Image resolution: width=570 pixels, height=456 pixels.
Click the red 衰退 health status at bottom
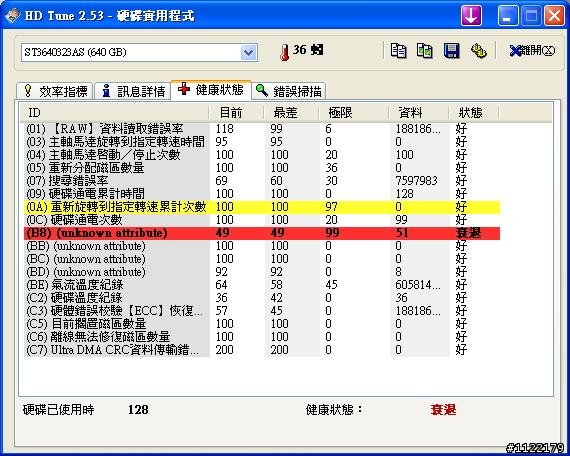(443, 410)
